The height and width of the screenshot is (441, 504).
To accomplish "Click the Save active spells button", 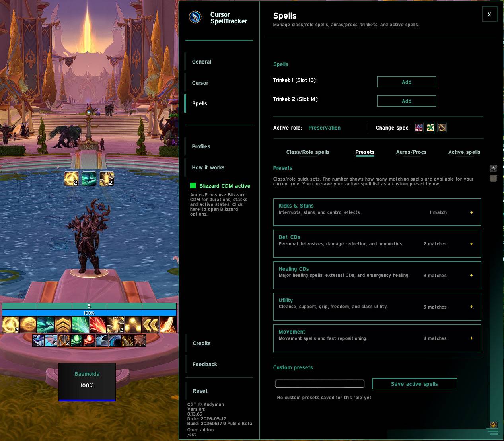I will [414, 384].
